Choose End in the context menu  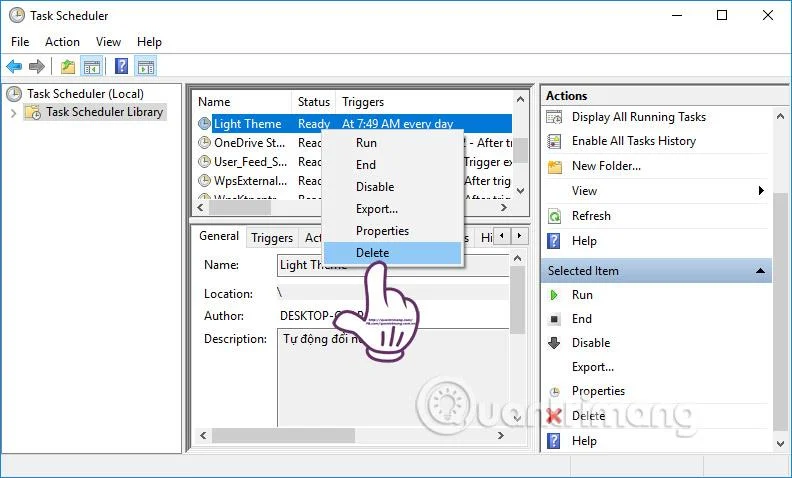tap(392, 165)
